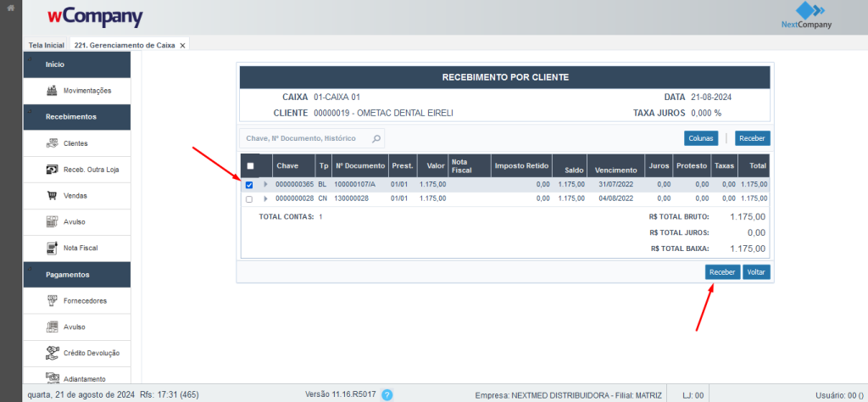Uncheck the row with Chave 0000000365
The image size is (868, 402).
(x=249, y=185)
